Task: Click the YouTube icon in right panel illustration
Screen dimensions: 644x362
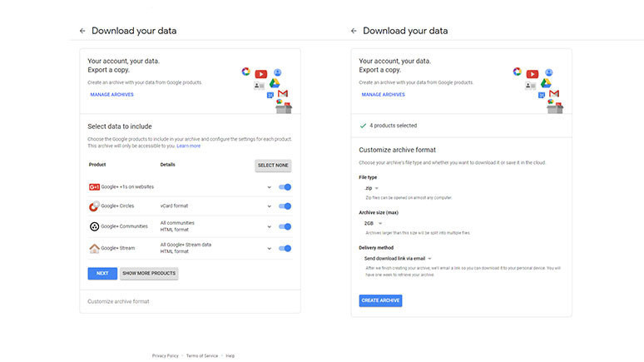Action: coord(533,74)
